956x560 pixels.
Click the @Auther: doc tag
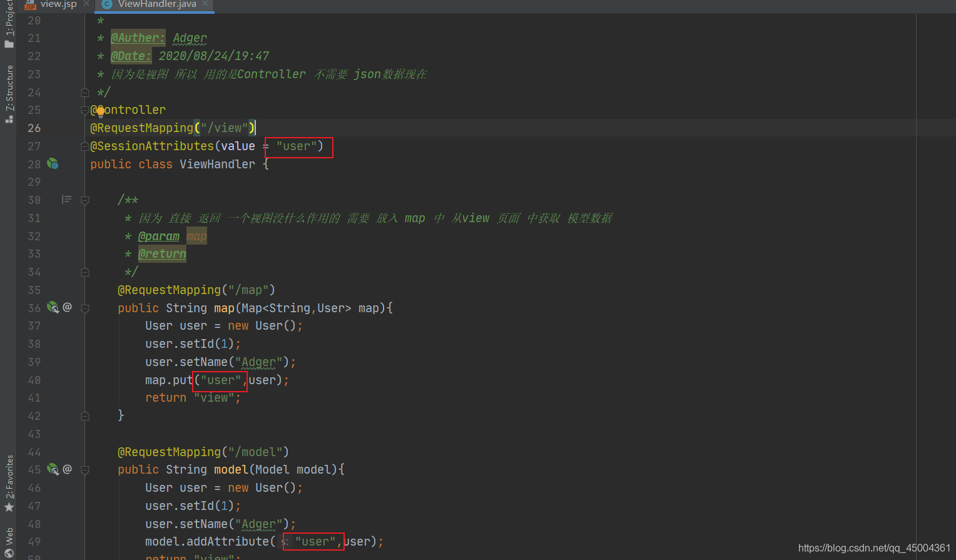[x=138, y=38]
